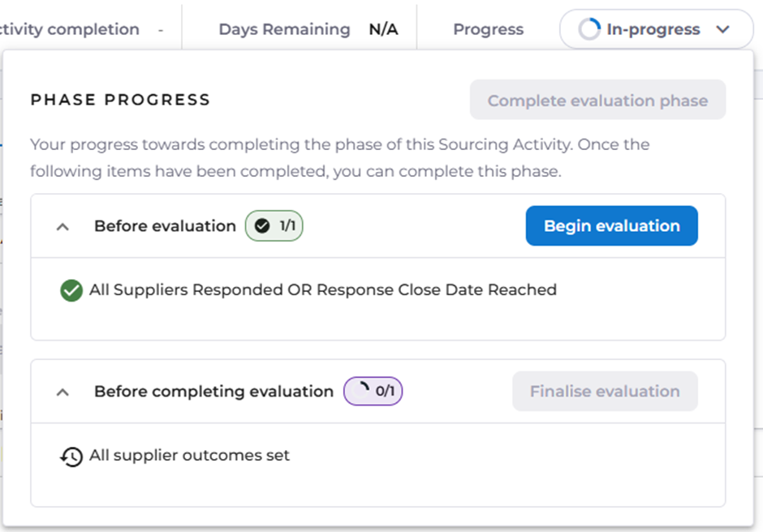Click the partial-progress icon in the 0/1 badge
Image resolution: width=763 pixels, height=532 pixels.
pos(360,392)
